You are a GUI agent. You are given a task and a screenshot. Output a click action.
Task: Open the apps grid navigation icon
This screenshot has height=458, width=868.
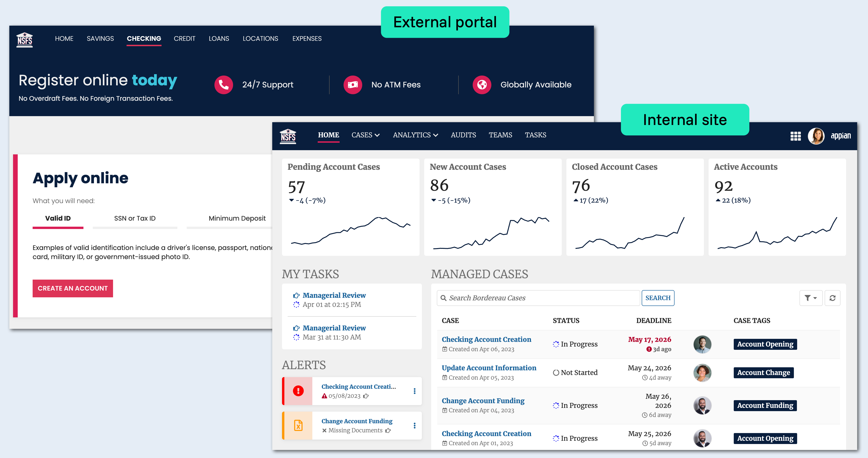[795, 136]
